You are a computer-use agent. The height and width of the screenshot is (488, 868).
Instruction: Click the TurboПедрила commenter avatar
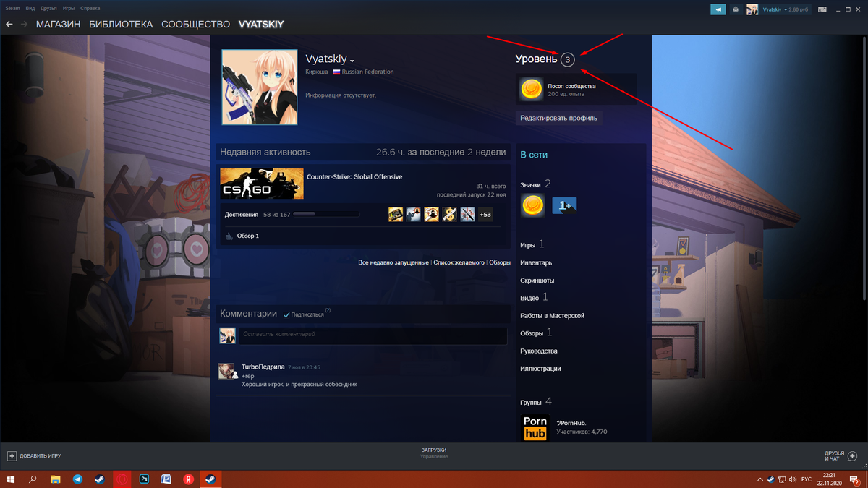click(226, 371)
